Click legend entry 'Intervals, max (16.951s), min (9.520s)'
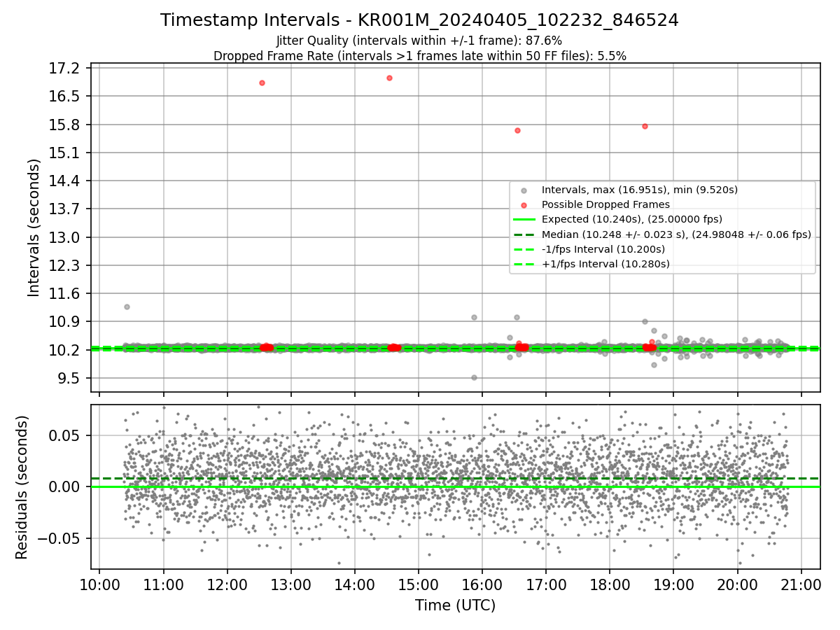 639,190
